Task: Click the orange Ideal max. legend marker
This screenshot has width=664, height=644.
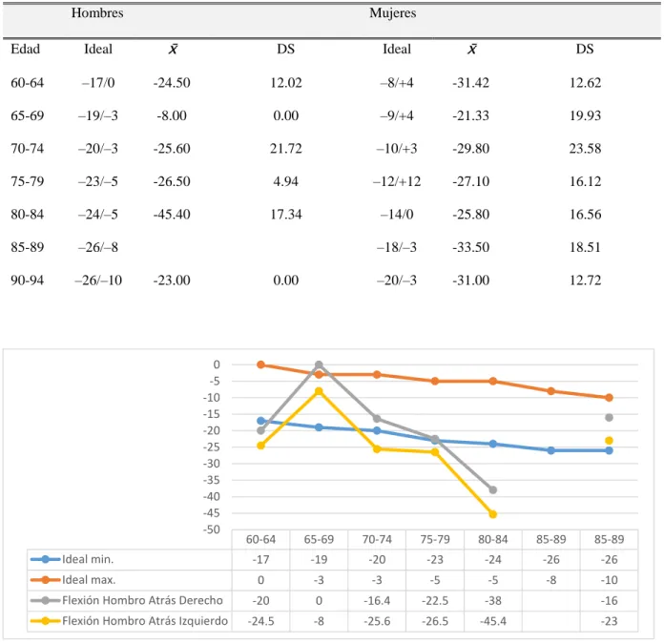Action: 45,580
